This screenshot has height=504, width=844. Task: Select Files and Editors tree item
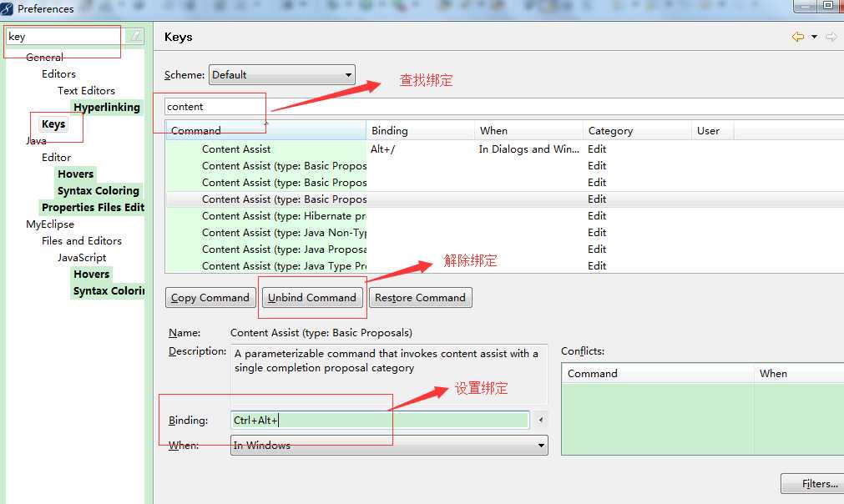pos(81,240)
